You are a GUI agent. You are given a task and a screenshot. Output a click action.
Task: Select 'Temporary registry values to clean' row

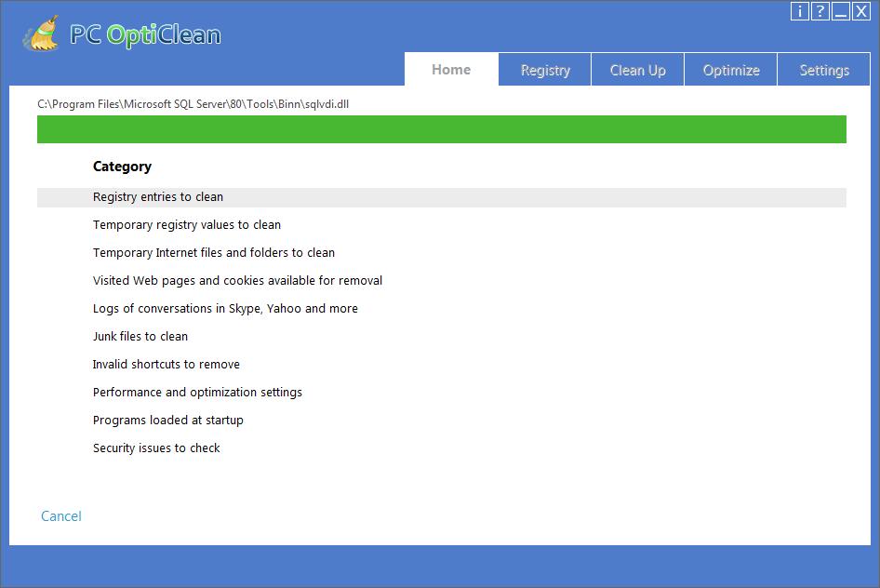442,225
